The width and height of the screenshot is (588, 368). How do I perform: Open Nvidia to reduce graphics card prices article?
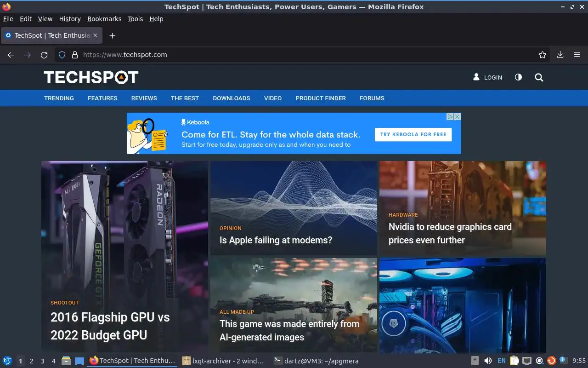tap(450, 233)
